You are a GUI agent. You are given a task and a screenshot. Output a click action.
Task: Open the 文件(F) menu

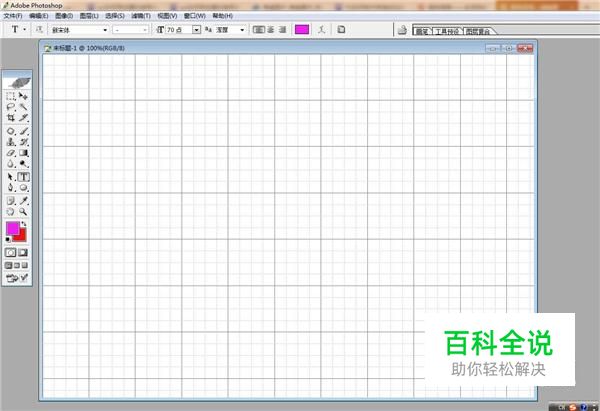pyautogui.click(x=13, y=16)
